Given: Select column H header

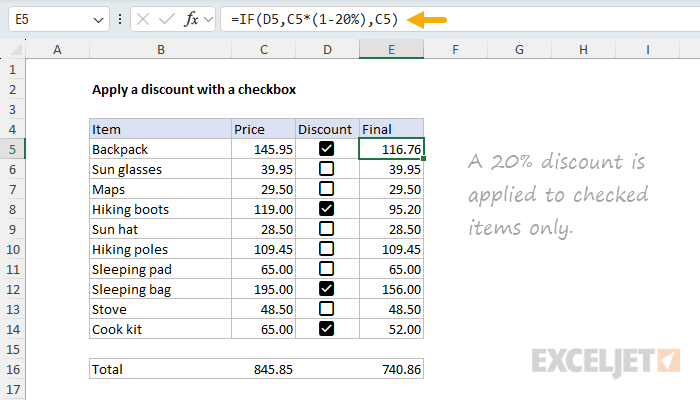Looking at the screenshot, I should 583,50.
